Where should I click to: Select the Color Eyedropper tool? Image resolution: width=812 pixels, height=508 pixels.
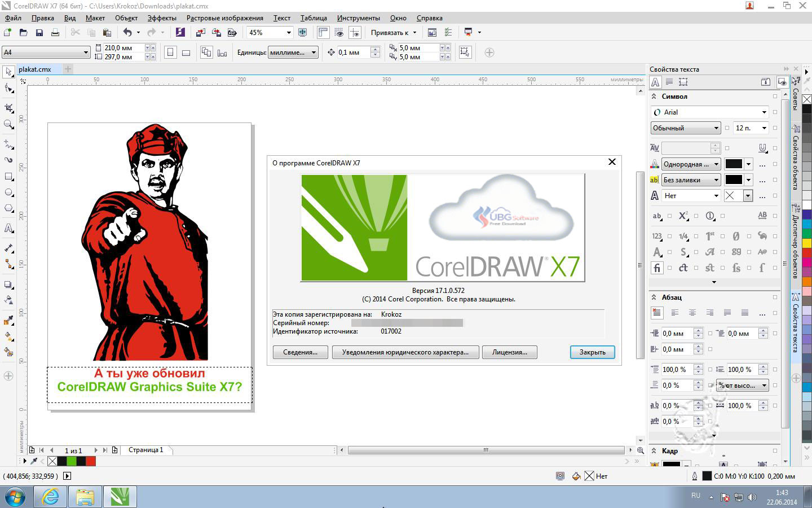click(8, 321)
